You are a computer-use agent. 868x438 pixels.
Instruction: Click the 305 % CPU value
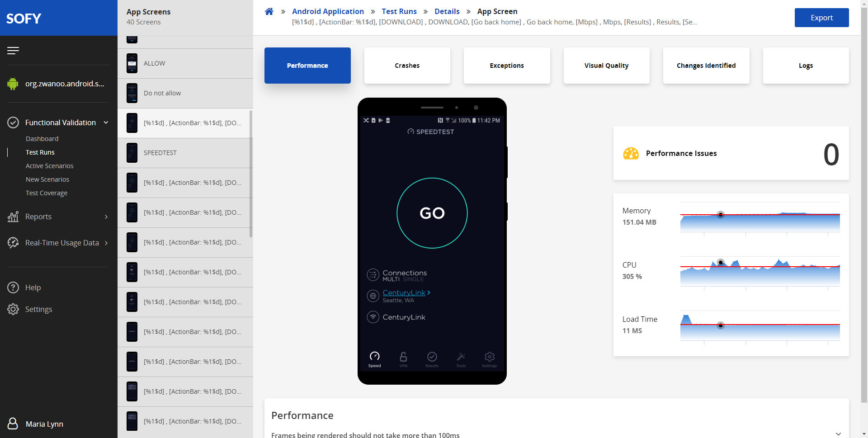tap(632, 276)
